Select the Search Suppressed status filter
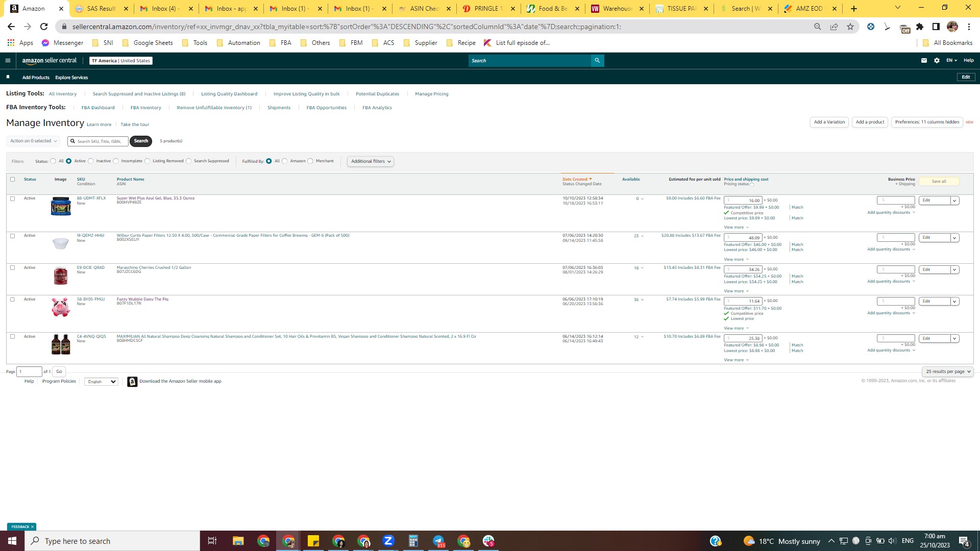 click(x=189, y=161)
